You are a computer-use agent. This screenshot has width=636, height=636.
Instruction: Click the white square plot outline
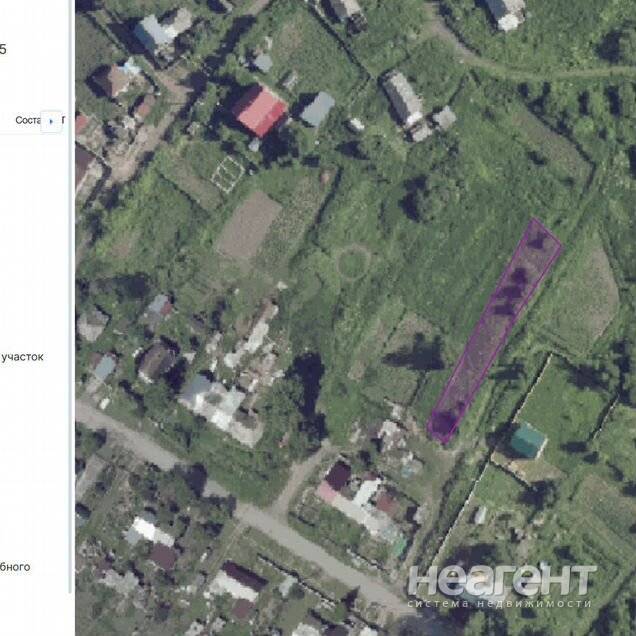coord(227,171)
